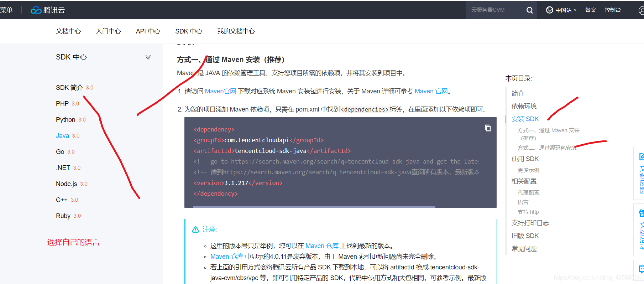
Task: Jump to 方式一、通过 Maven 安装 entry
Action: tap(549, 134)
